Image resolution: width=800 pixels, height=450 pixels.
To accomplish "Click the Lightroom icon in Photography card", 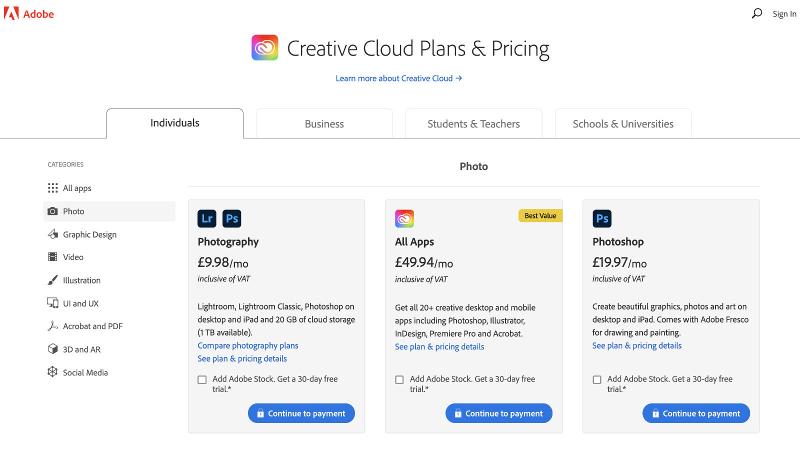I will (x=207, y=218).
